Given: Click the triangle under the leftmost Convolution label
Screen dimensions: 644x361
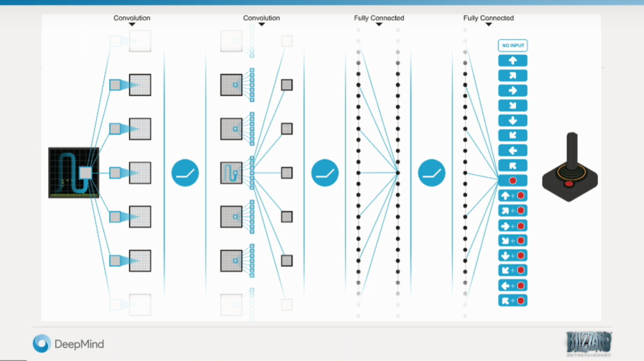Looking at the screenshot, I should 132,25.
